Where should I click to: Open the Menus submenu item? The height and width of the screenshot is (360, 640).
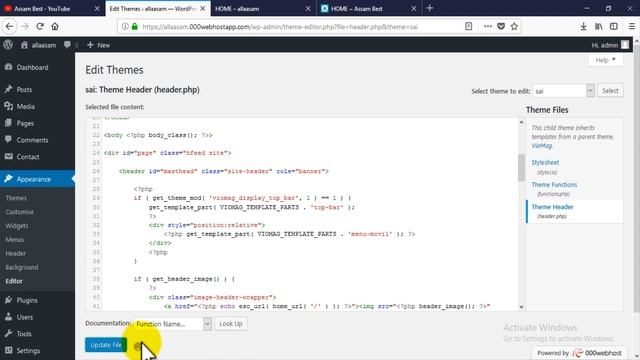(15, 240)
